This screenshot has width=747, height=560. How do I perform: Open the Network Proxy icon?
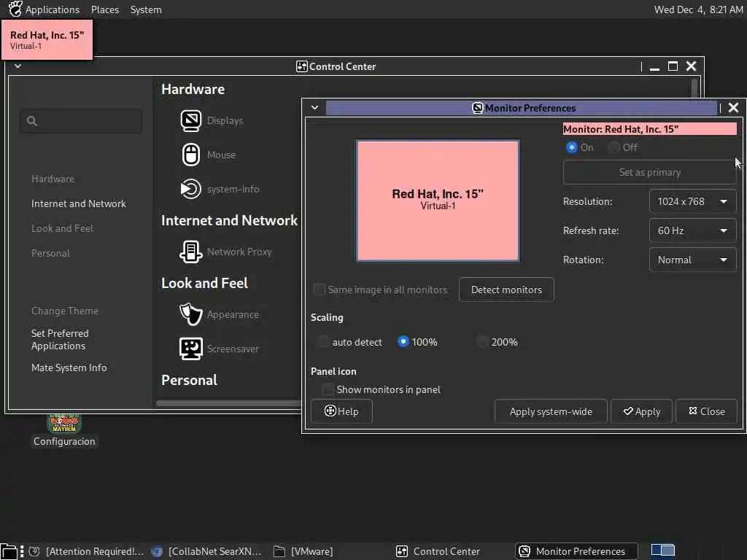coord(191,252)
